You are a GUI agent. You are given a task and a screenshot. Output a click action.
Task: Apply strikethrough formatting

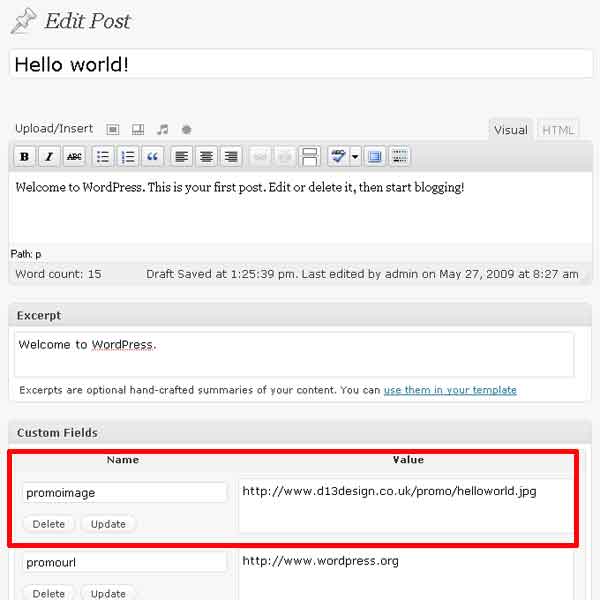click(74, 156)
